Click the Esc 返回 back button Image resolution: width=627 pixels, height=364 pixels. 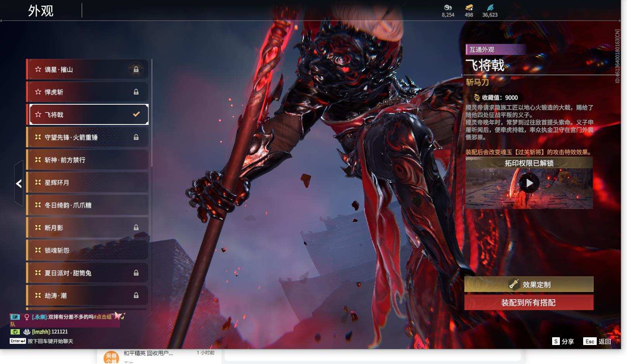tap(597, 341)
